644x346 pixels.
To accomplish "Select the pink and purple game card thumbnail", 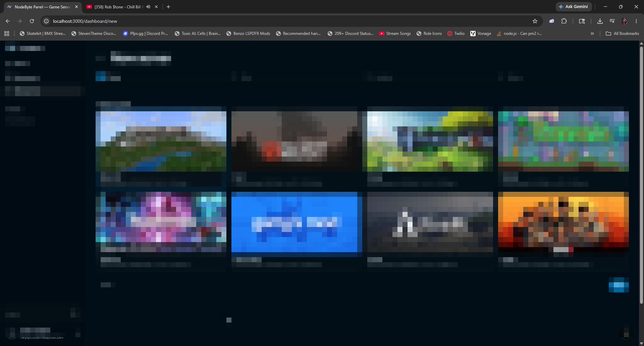I will (161, 222).
